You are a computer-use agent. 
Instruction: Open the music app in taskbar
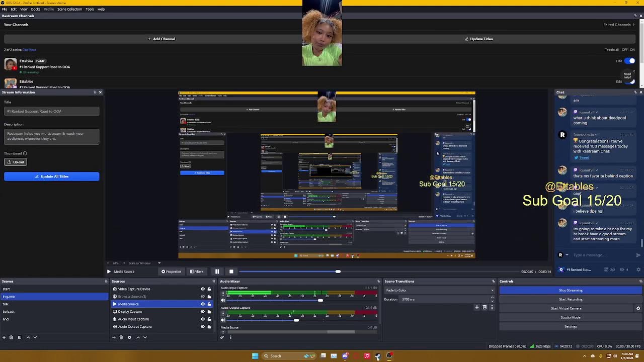pos(367,356)
